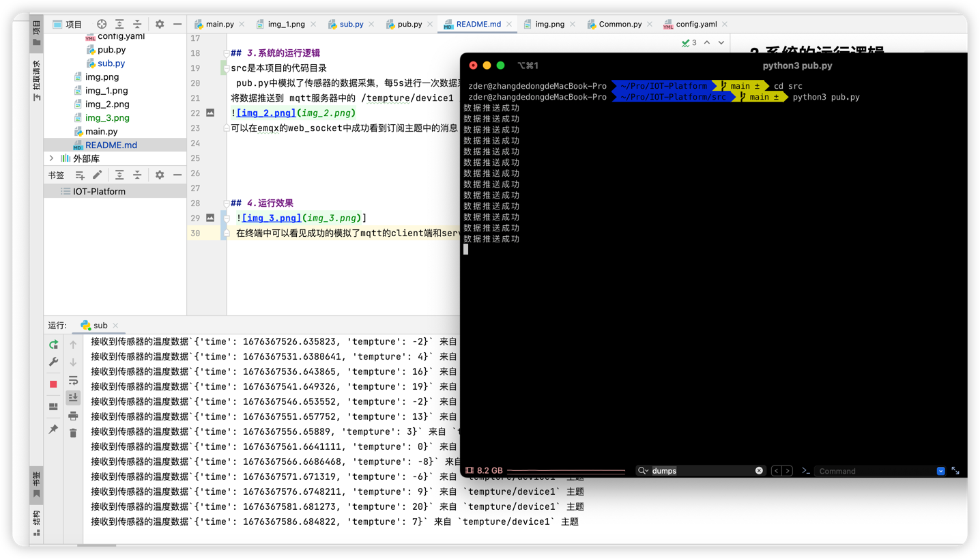Click the image gutter icon on line 29
This screenshot has height=559, width=980.
210,218
